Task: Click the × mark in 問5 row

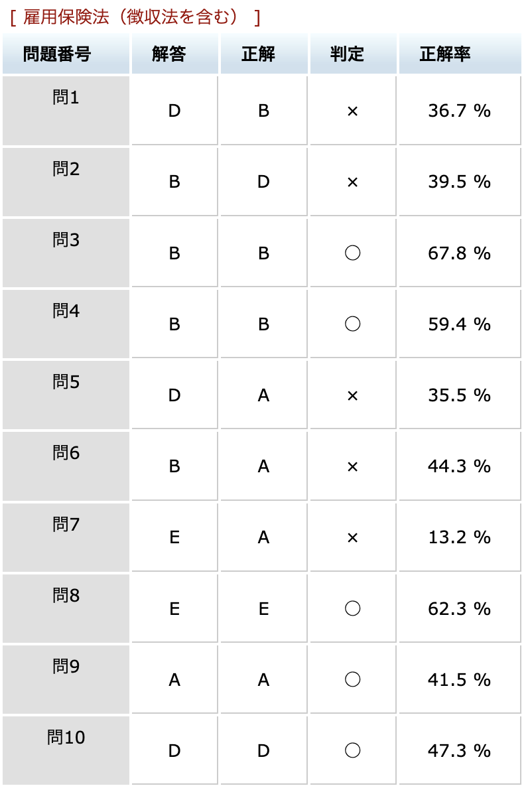Action: click(x=353, y=396)
